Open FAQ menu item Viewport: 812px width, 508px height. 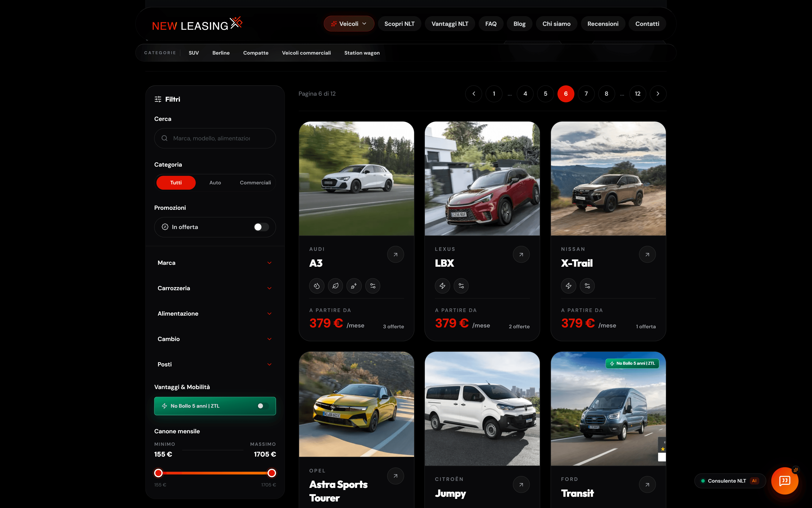[x=491, y=24]
